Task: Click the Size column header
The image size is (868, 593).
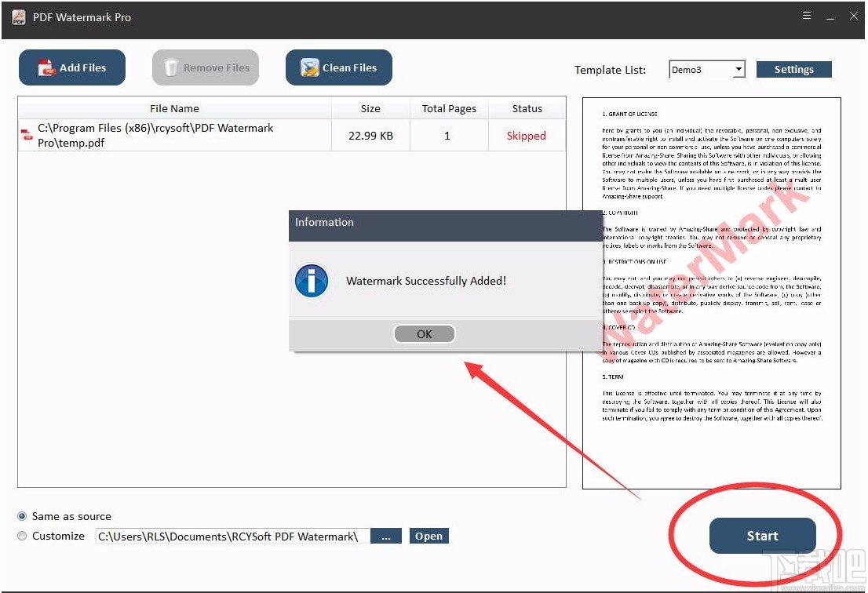Action: coord(370,108)
